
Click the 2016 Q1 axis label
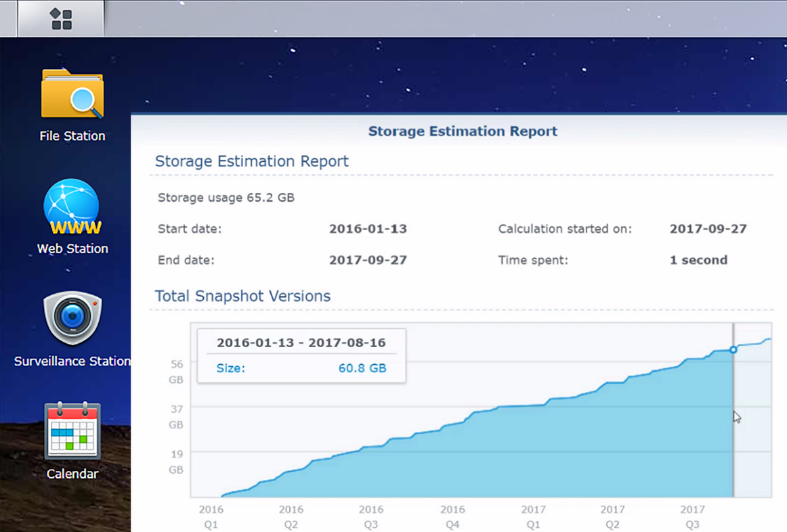211,516
